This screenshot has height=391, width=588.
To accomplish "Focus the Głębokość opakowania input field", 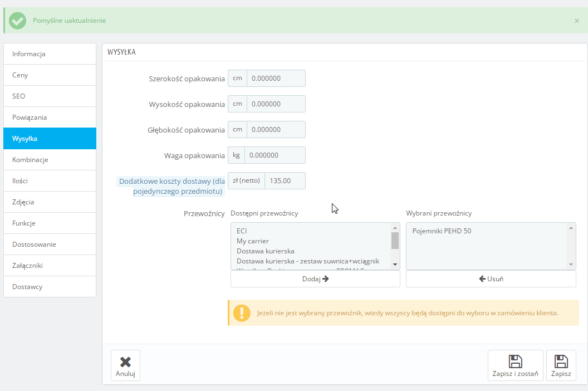I will pos(276,129).
